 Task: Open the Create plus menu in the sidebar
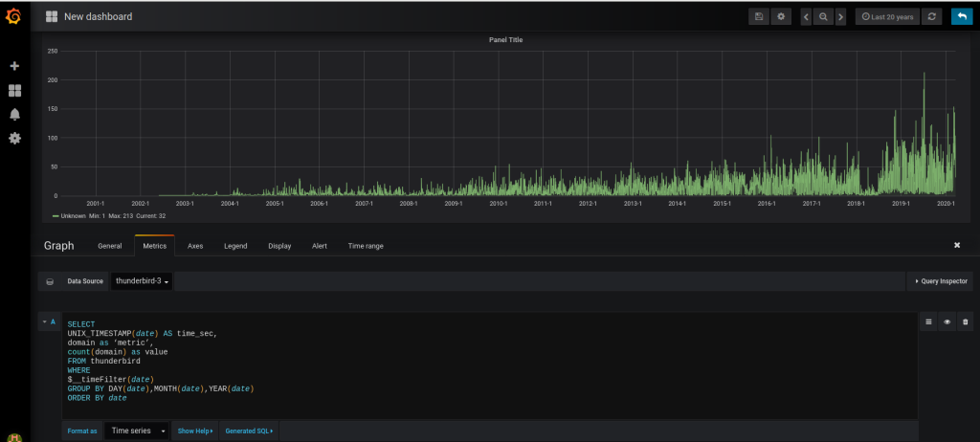pyautogui.click(x=14, y=66)
